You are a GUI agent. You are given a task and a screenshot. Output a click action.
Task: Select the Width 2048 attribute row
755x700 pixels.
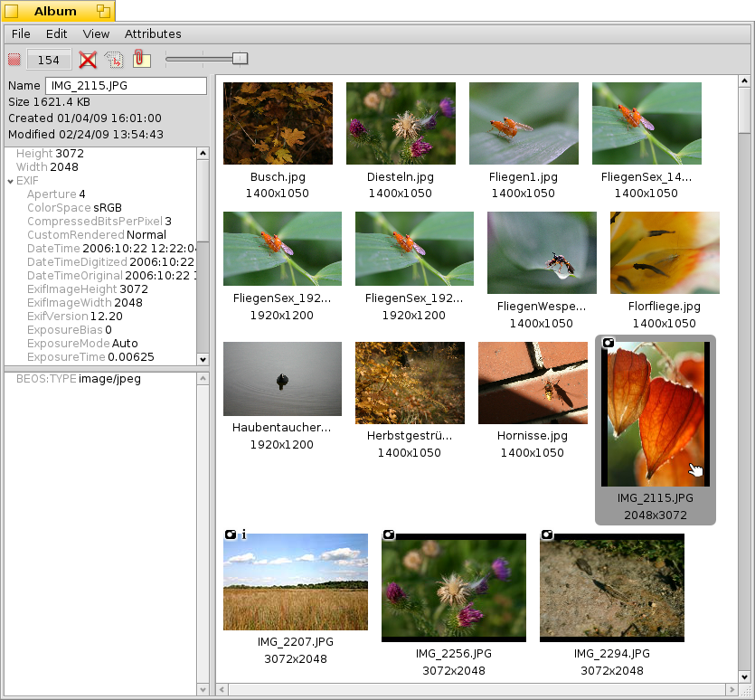point(47,167)
